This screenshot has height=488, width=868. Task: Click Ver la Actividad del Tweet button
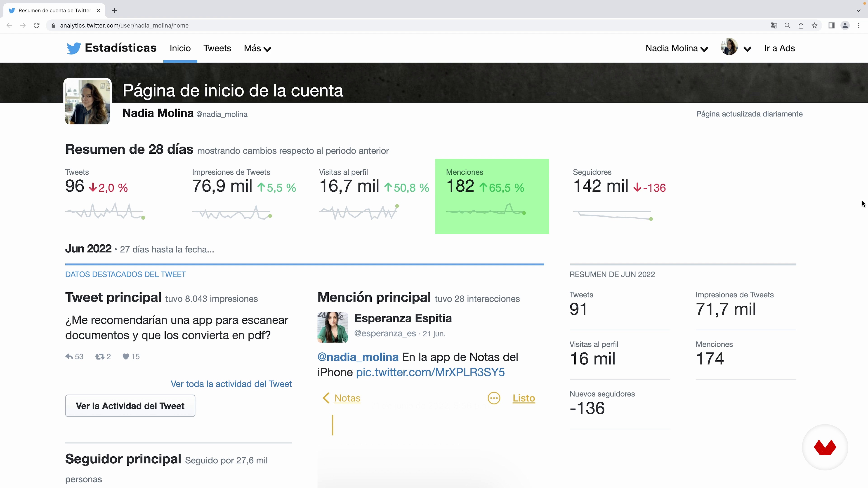[130, 406]
